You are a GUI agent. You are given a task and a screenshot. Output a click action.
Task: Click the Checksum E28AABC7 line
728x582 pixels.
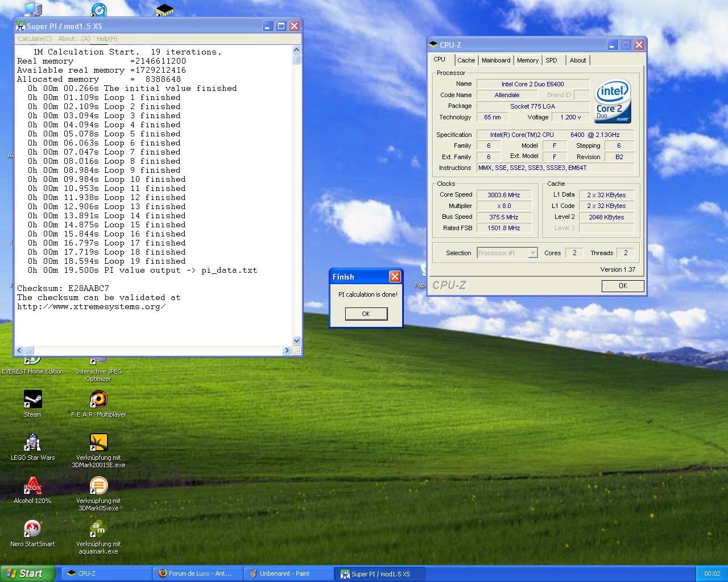pos(63,288)
